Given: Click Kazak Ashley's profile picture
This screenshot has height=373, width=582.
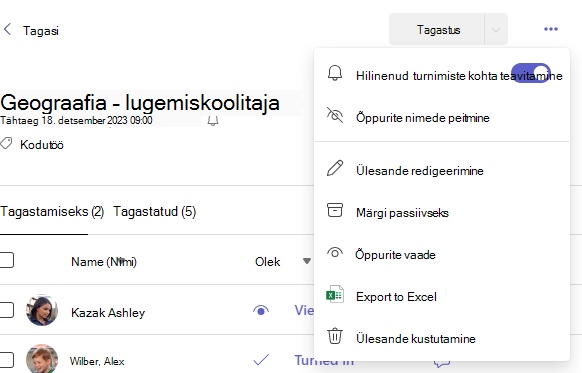Looking at the screenshot, I should (x=42, y=310).
